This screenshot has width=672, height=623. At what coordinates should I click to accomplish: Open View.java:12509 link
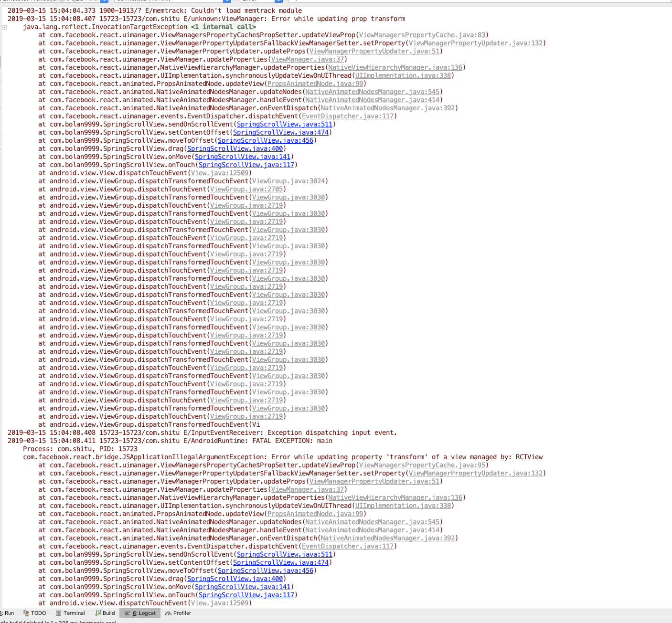220,172
